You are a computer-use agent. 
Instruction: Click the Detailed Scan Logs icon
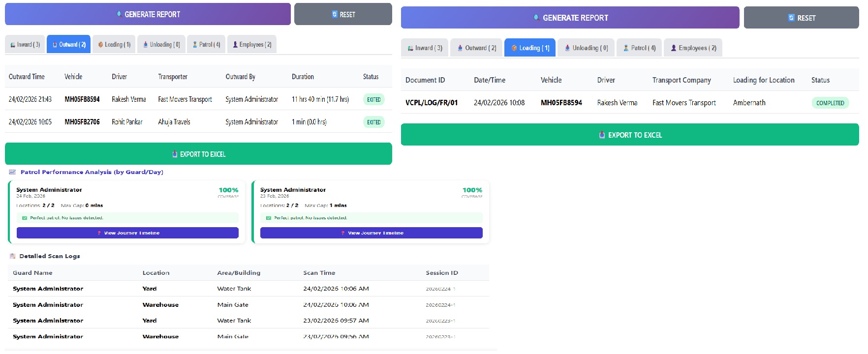pyautogui.click(x=13, y=256)
